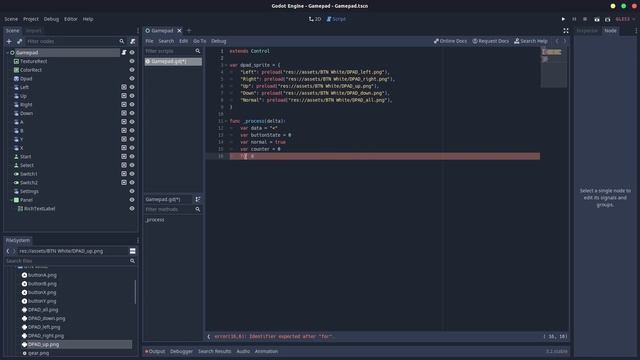640x360 pixels.
Task: Select DPAD_left.png in FileSystem
Action: (44, 327)
